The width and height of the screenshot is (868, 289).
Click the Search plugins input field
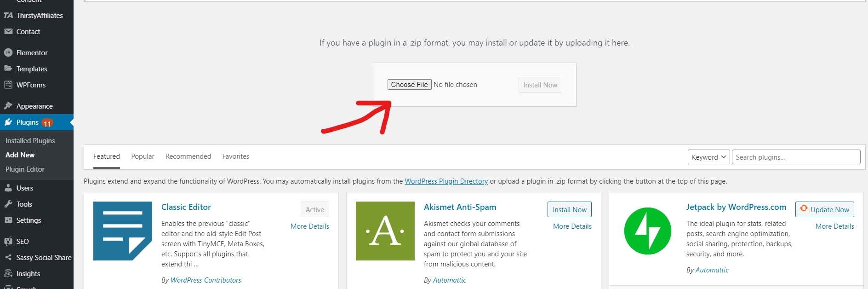796,157
